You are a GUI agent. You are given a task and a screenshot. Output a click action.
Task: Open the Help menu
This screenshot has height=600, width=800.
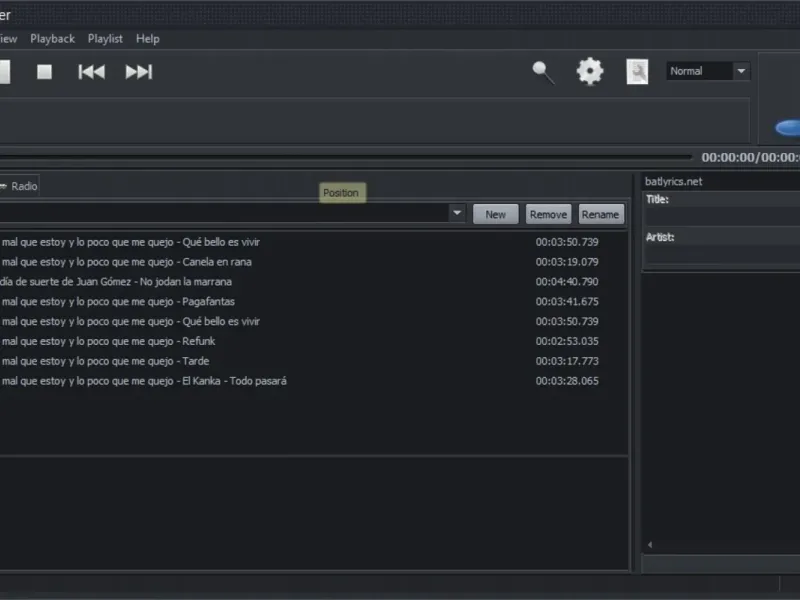(x=147, y=39)
